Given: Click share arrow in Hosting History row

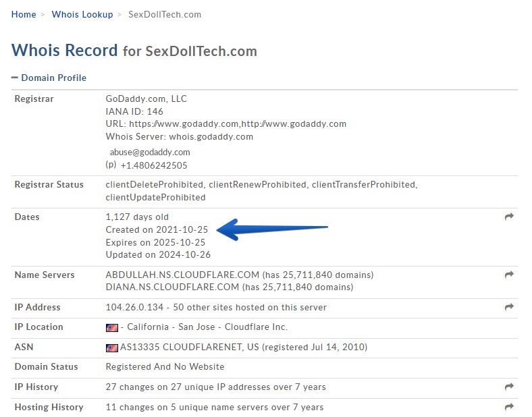Looking at the screenshot, I should pyautogui.click(x=509, y=407).
